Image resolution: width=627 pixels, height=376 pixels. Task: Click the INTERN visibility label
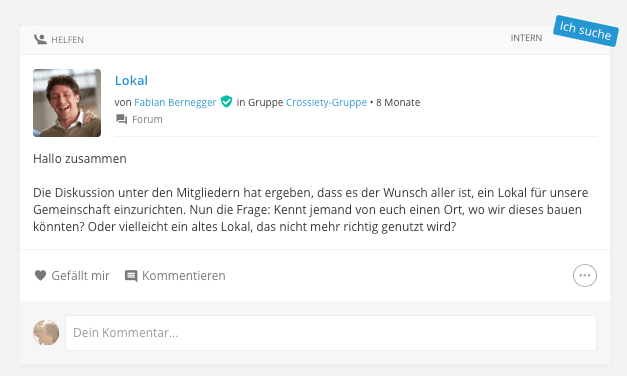coord(526,38)
